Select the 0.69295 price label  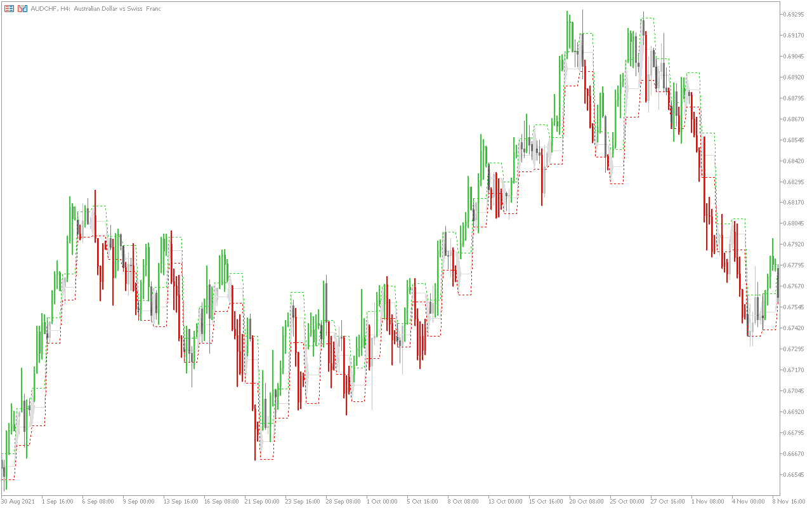click(x=795, y=14)
